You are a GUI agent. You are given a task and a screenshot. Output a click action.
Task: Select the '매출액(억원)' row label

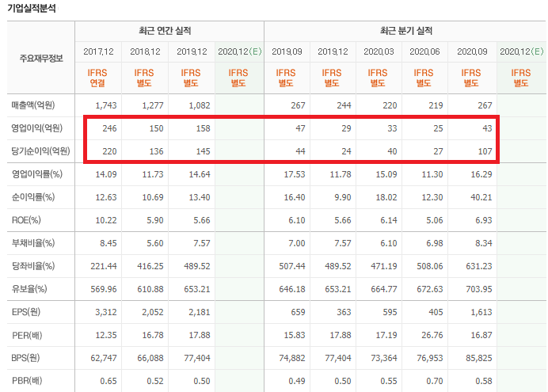click(x=33, y=105)
